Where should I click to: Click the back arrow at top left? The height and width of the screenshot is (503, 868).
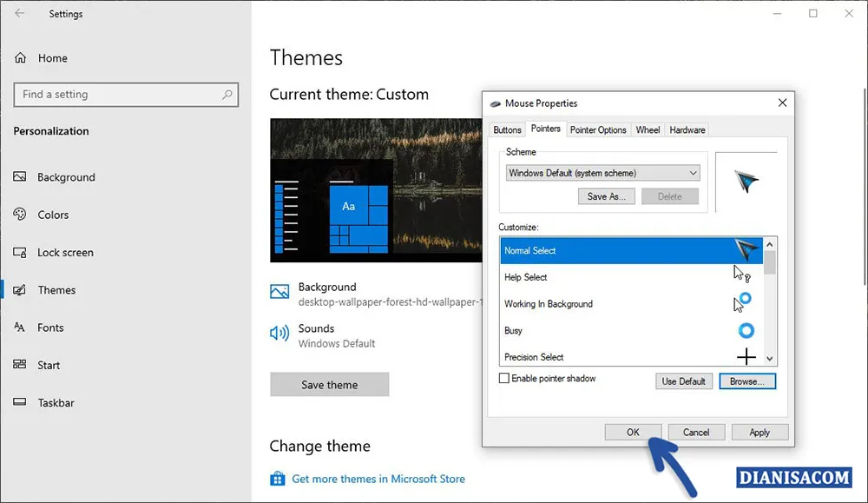tap(18, 13)
